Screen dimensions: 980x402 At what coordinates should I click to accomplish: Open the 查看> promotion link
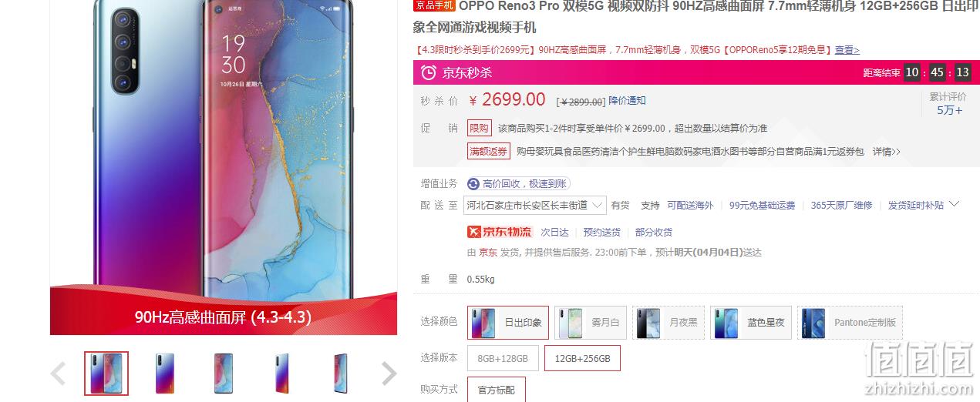pos(847,50)
